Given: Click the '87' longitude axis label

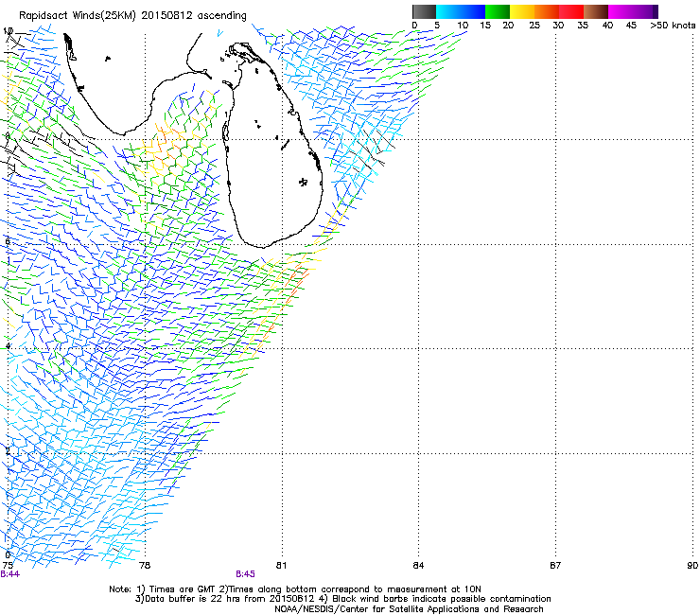Looking at the screenshot, I should click(x=555, y=566).
